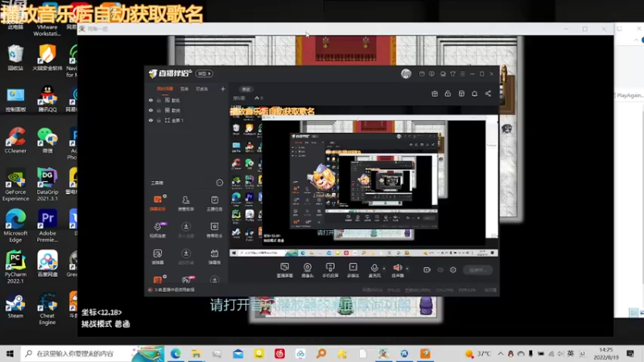The height and width of the screenshot is (362, 644).
Task: Add a camera source from bottom bar
Action: coord(308,270)
